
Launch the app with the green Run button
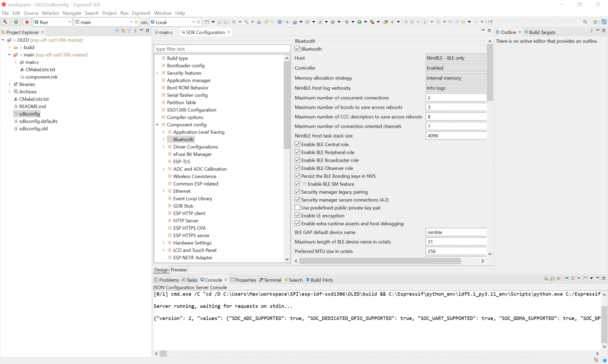click(x=16, y=22)
